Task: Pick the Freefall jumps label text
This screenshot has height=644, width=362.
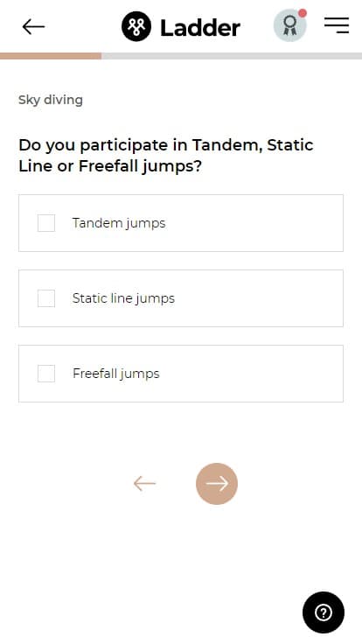Action: pyautogui.click(x=116, y=374)
